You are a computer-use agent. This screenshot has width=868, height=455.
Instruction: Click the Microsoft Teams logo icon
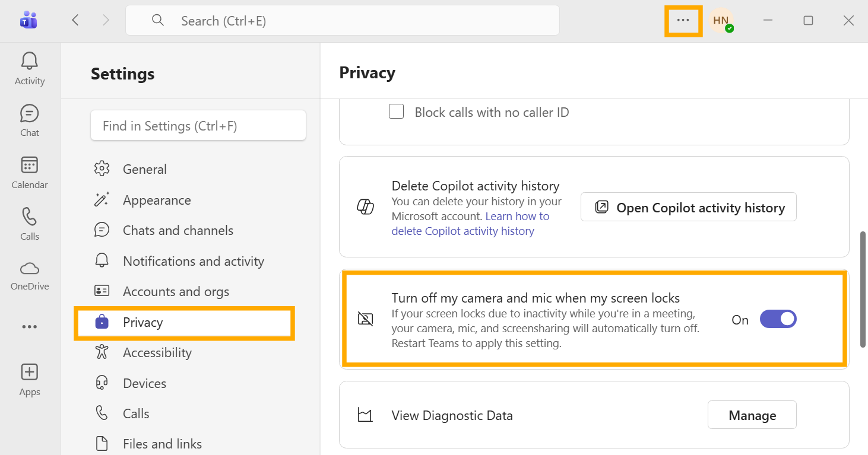click(x=28, y=21)
